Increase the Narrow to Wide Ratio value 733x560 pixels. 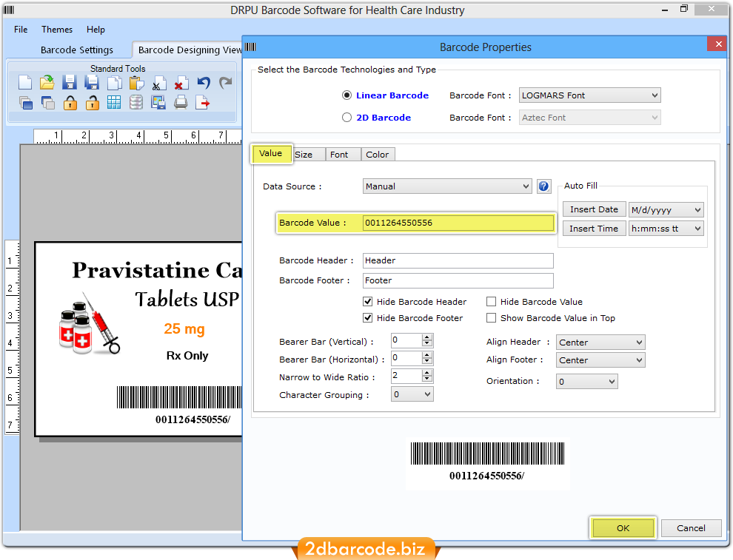click(426, 373)
